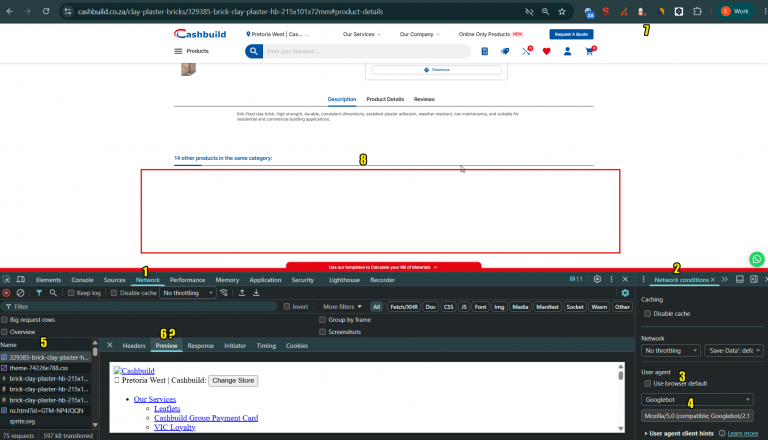
Task: Open the Save-Data default dropdown
Action: [733, 350]
